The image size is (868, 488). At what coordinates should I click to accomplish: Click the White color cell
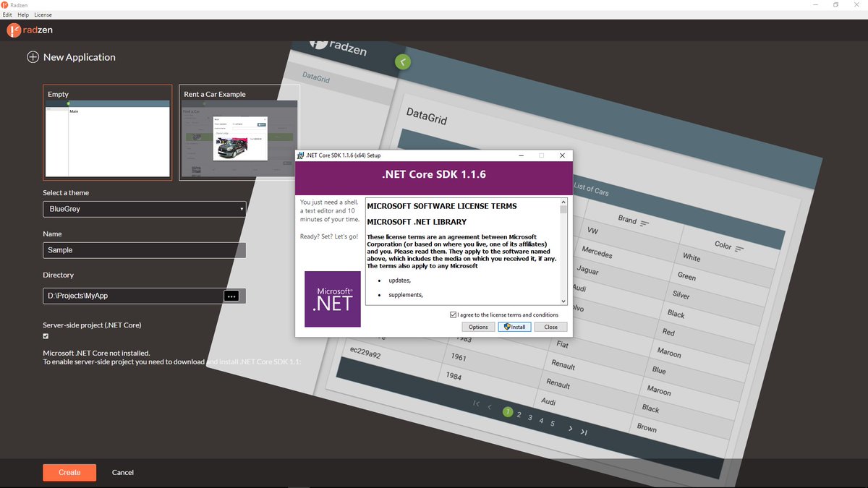[x=692, y=257]
